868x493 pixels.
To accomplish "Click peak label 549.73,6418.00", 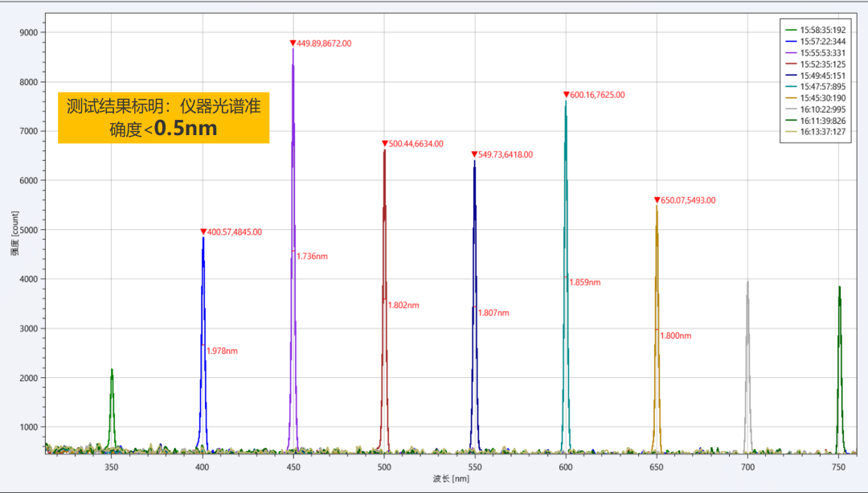I will (506, 155).
